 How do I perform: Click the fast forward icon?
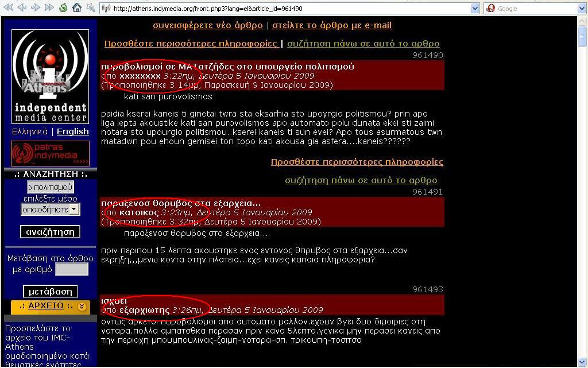pyautogui.click(x=49, y=8)
